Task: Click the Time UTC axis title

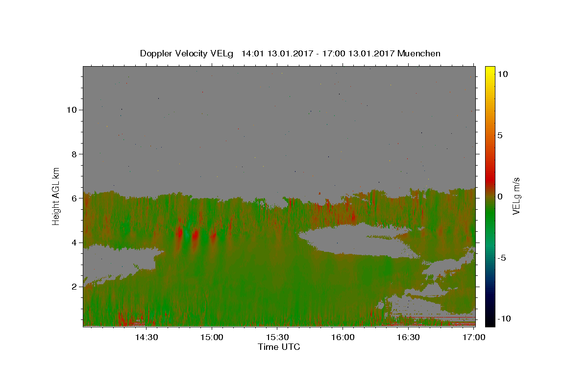Action: (279, 347)
